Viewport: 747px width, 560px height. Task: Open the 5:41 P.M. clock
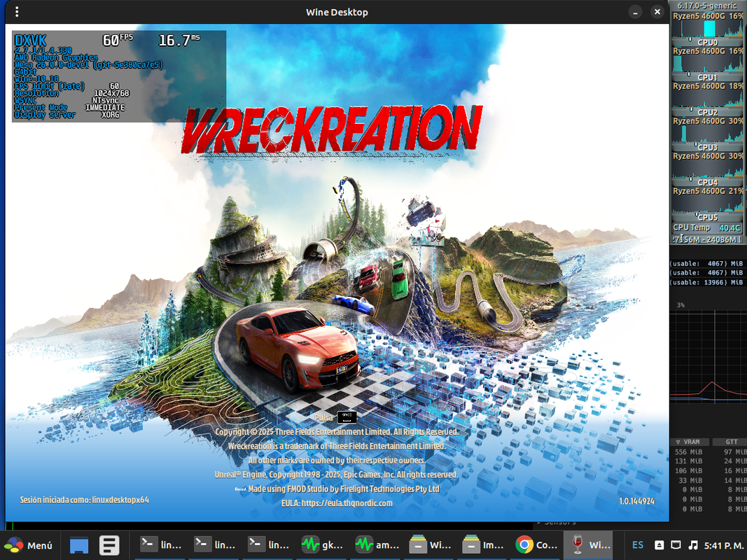pos(725,545)
